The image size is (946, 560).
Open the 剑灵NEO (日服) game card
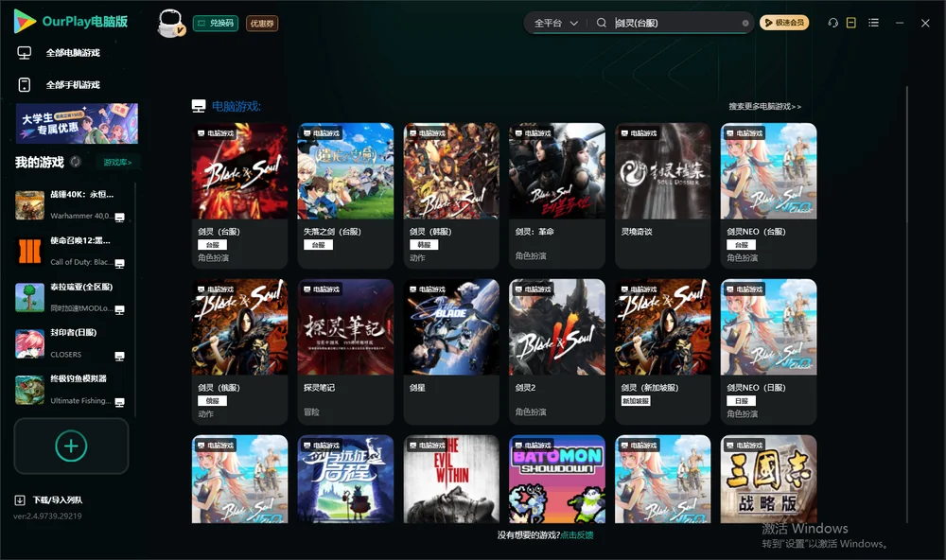[x=768, y=351]
